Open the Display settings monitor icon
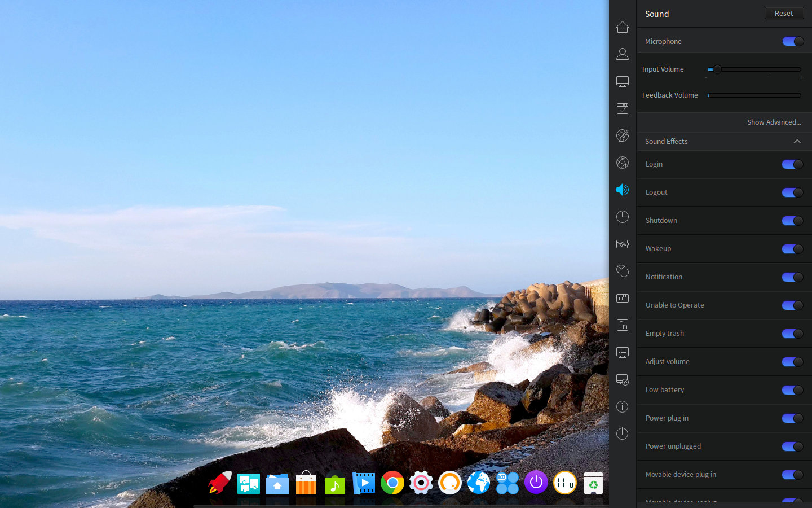 click(623, 81)
